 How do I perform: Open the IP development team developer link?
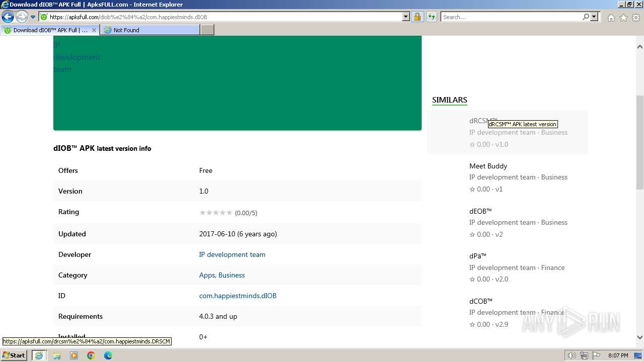[232, 254]
